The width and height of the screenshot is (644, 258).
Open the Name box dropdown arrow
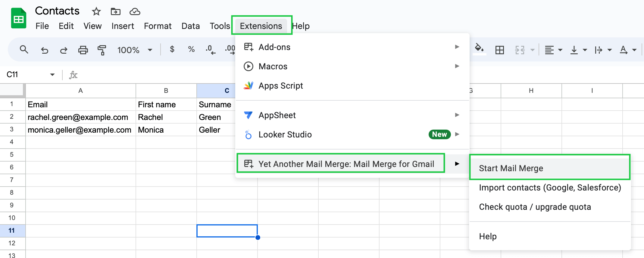[x=52, y=74]
